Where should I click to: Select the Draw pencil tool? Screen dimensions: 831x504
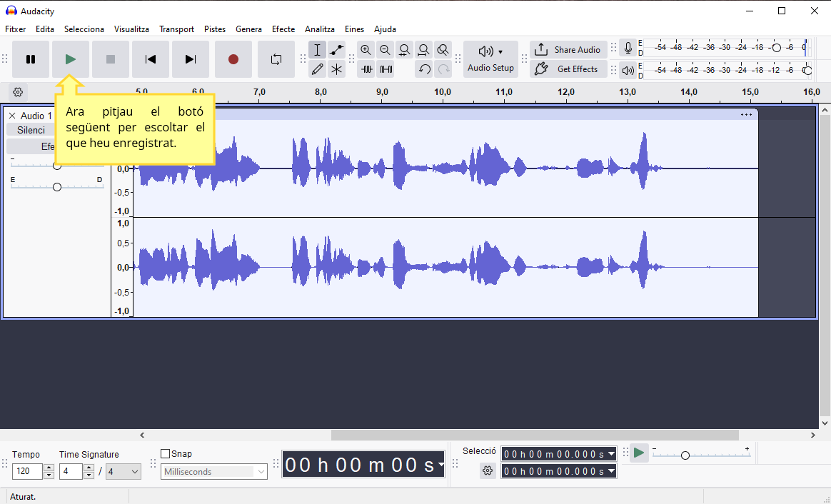tap(317, 69)
